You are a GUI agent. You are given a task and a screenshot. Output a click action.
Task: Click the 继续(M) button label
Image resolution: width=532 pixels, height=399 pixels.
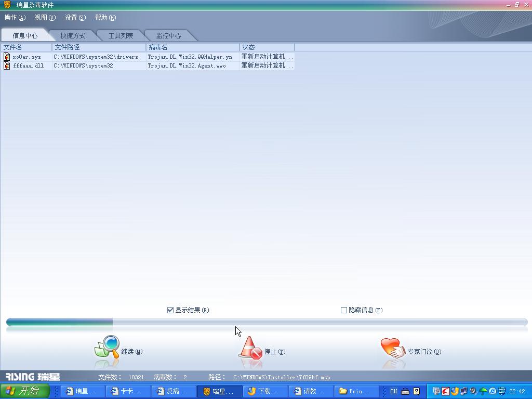[132, 352]
